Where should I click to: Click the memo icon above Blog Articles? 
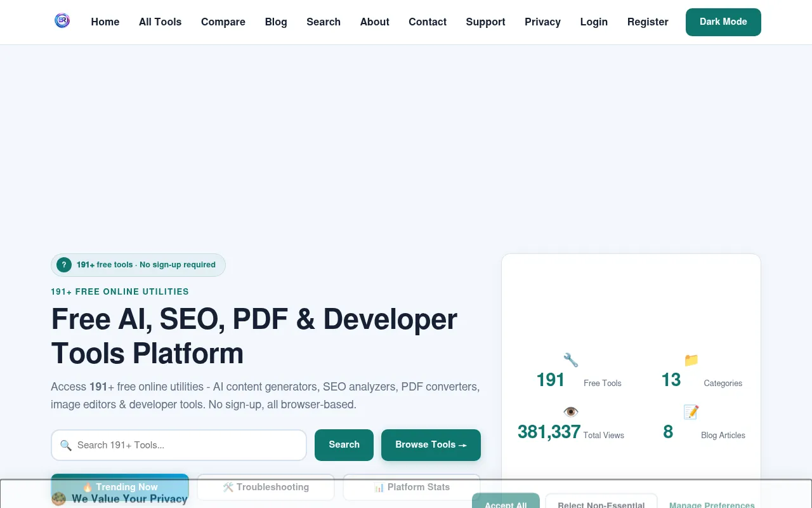click(691, 412)
